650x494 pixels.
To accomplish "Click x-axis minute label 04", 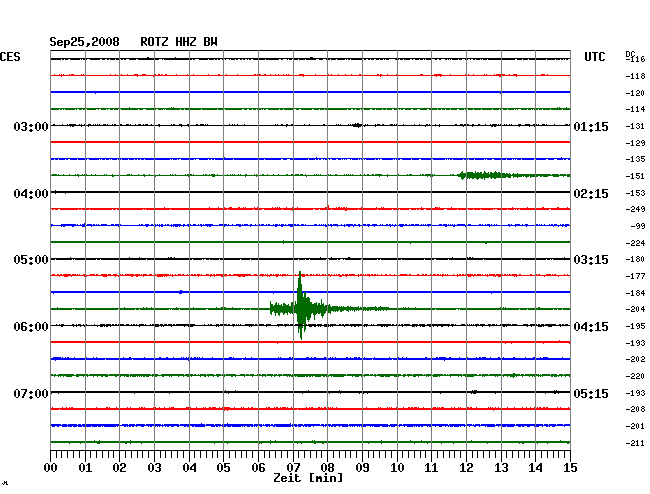I will pos(189,467).
